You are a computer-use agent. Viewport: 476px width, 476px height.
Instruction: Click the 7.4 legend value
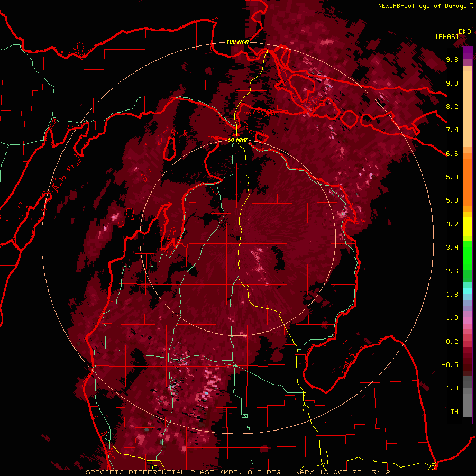point(452,130)
